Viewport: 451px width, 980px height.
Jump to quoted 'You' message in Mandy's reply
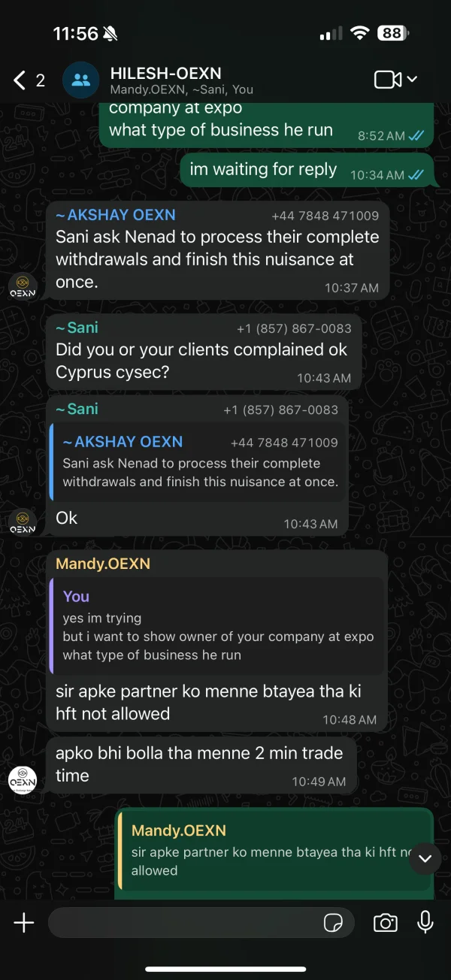click(x=218, y=625)
